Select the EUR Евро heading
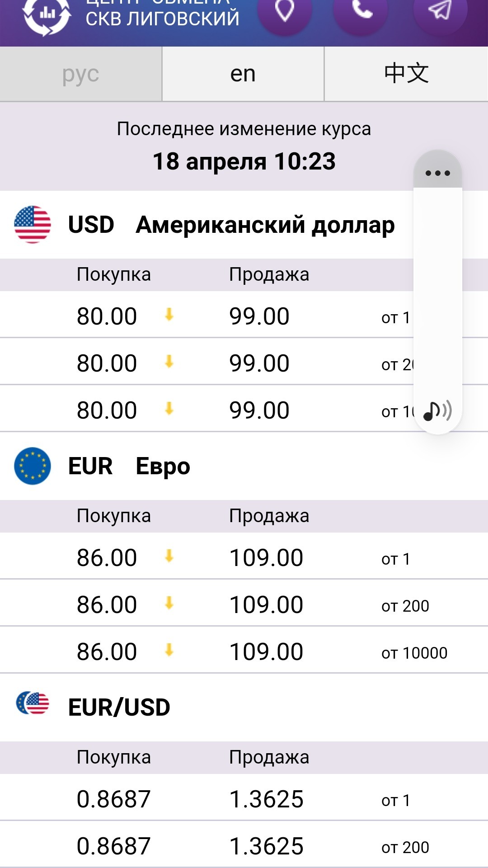This screenshot has width=488, height=868. click(x=129, y=466)
